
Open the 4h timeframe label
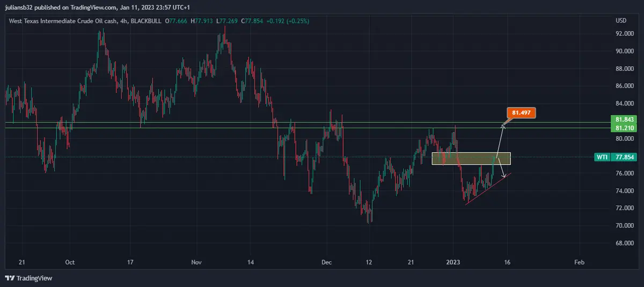click(125, 21)
